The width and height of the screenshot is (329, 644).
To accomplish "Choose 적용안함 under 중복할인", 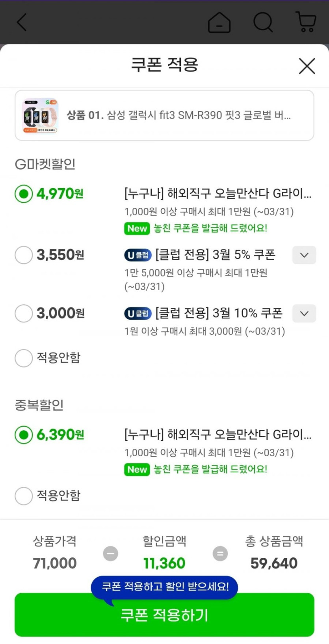I will point(24,496).
